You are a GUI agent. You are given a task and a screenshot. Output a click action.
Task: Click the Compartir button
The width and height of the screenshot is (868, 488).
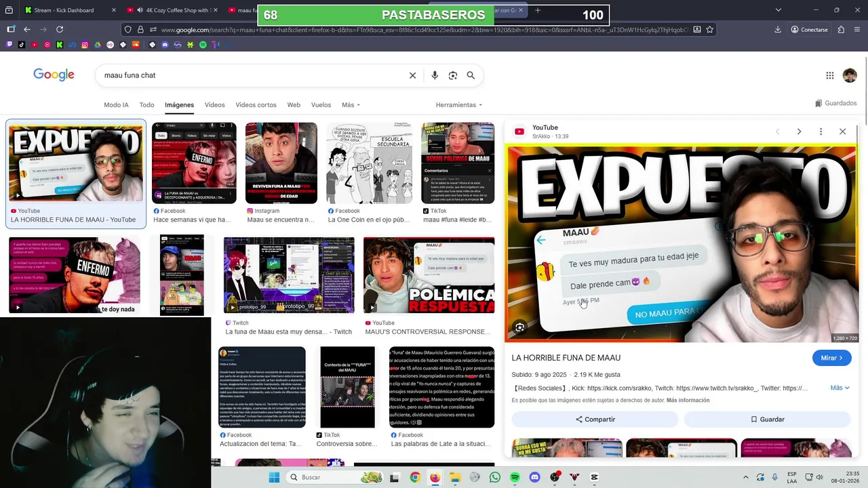coord(595,420)
